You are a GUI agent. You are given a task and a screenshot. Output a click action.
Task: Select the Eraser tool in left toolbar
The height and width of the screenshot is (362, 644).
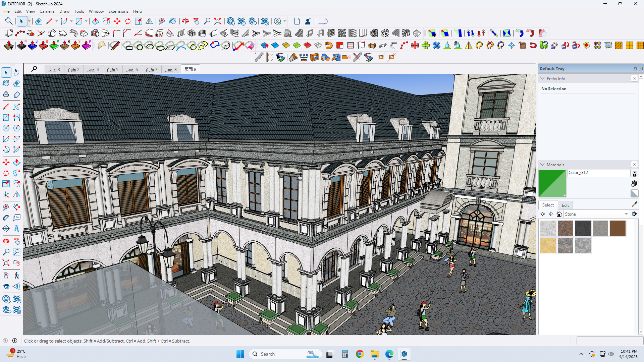tap(16, 83)
